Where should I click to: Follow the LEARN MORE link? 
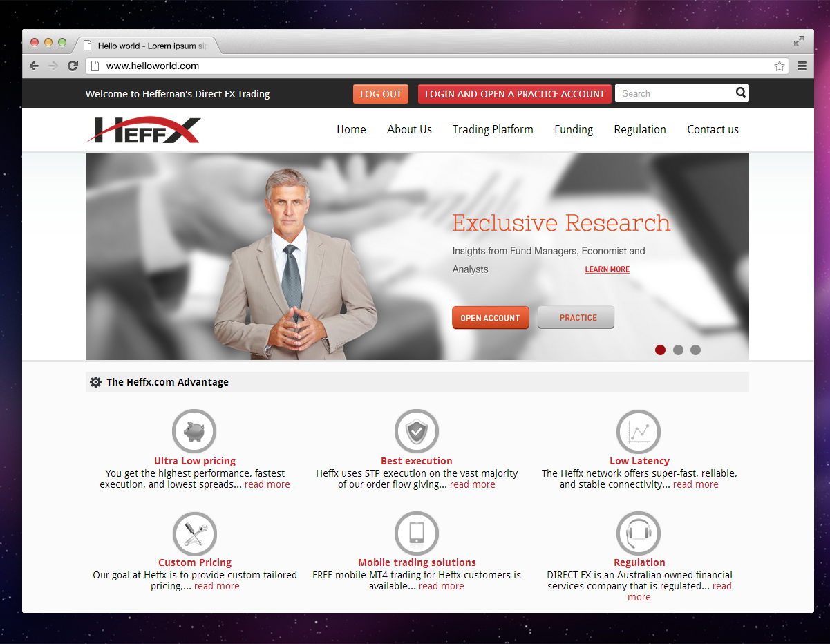[x=607, y=269]
